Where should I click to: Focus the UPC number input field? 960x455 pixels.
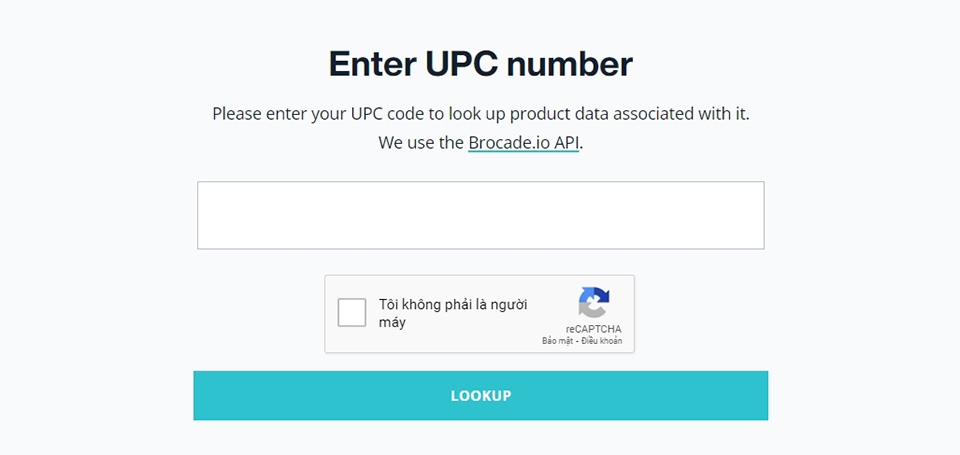(480, 215)
